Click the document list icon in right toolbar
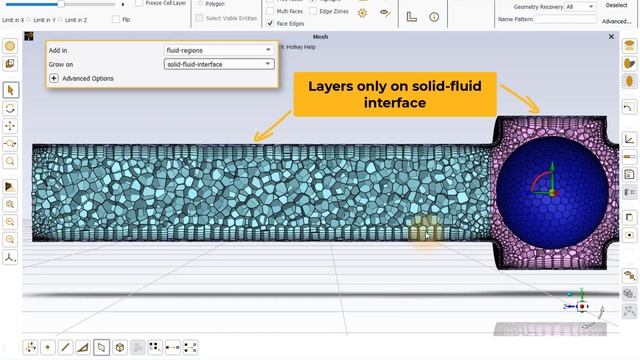 click(629, 175)
